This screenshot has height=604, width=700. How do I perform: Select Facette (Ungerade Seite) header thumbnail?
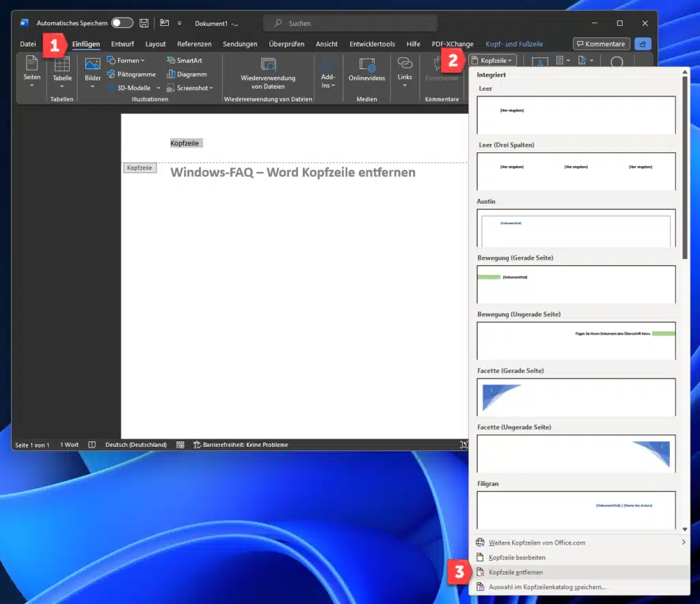[576, 454]
